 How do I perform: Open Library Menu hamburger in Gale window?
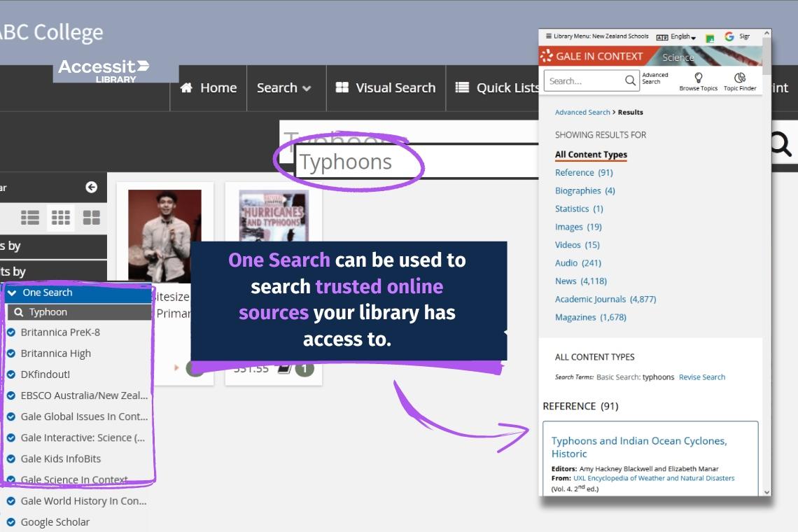[549, 36]
